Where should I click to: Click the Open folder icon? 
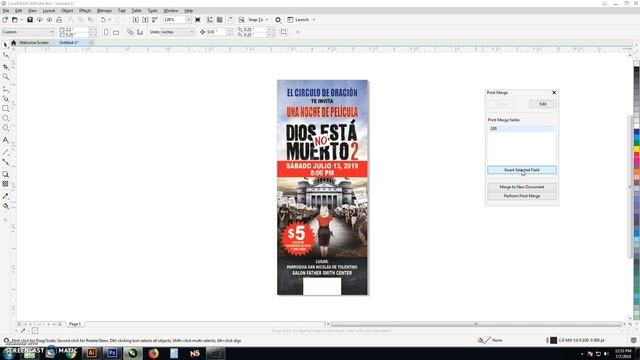[15, 20]
